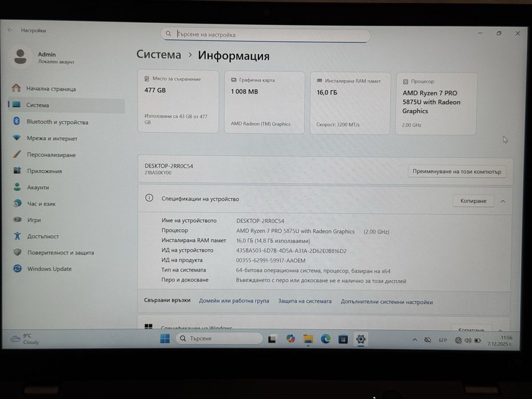
Task: Click the volume speaker tray icon
Action: click(x=468, y=340)
